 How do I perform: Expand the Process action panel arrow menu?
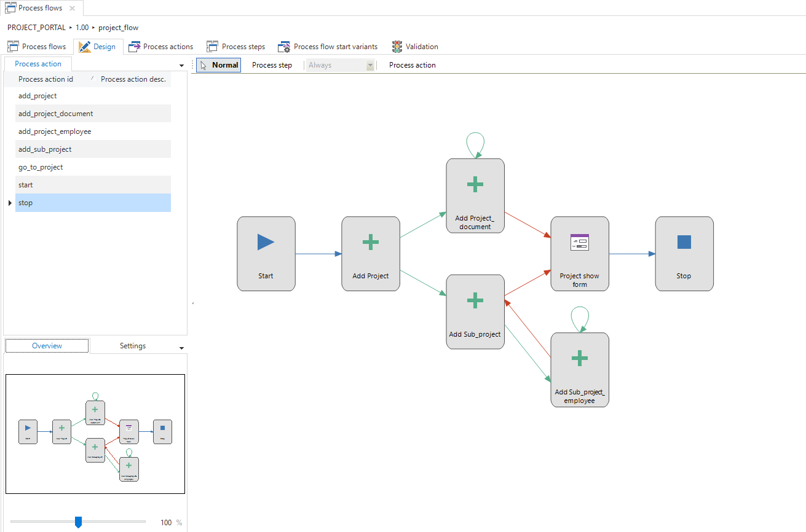tap(181, 65)
